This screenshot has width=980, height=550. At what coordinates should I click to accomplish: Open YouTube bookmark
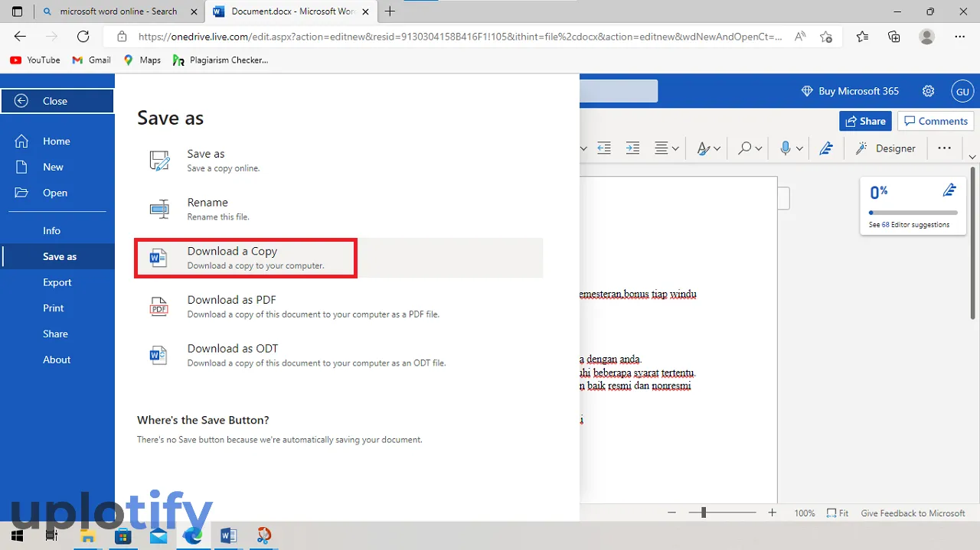pos(35,60)
